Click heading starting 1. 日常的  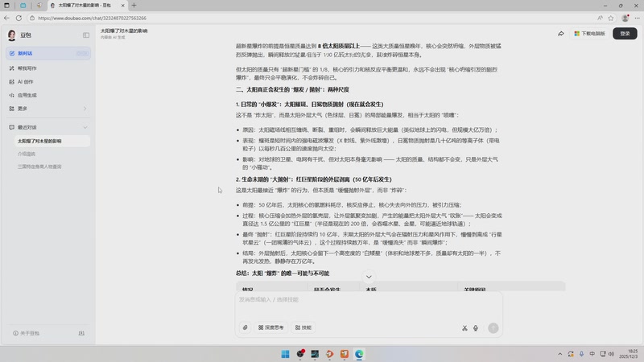pos(310,105)
